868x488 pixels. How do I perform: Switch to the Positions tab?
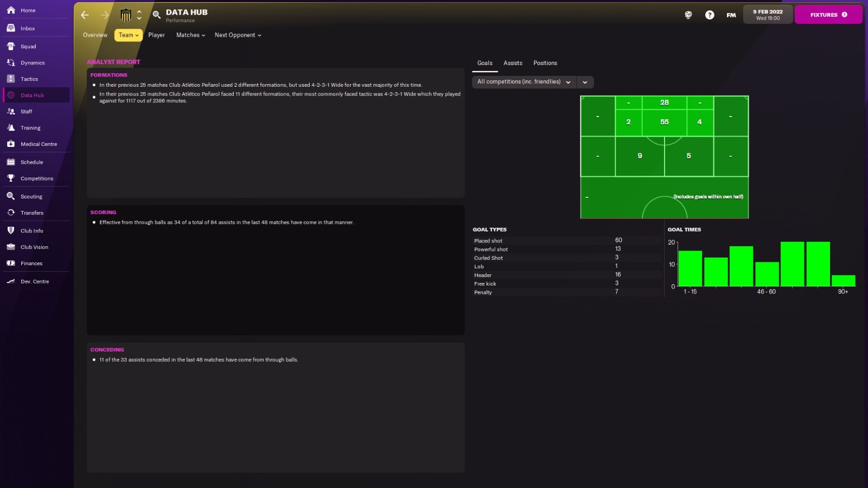pos(545,63)
